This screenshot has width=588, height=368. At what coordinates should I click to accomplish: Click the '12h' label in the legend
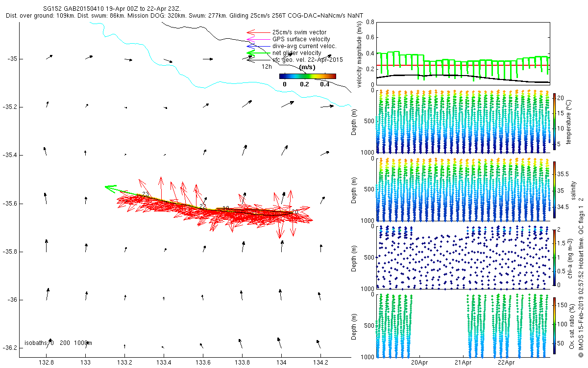point(267,66)
